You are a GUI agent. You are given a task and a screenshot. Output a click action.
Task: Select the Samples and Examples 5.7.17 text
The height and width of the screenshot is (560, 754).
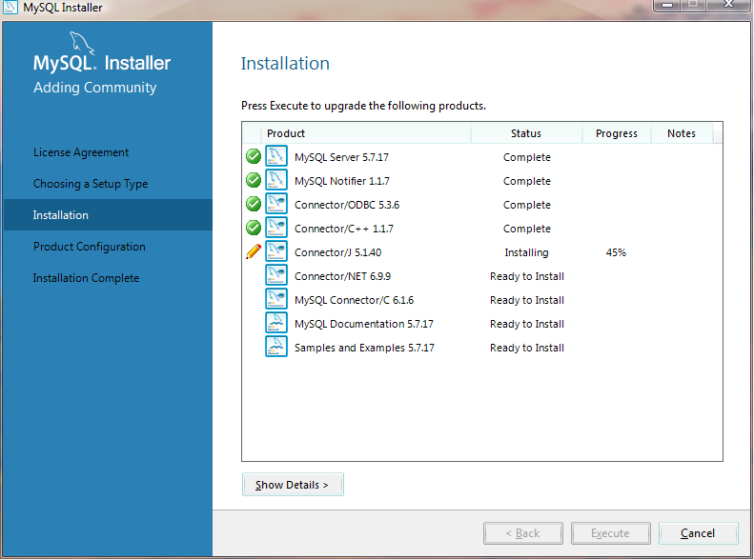coord(364,348)
